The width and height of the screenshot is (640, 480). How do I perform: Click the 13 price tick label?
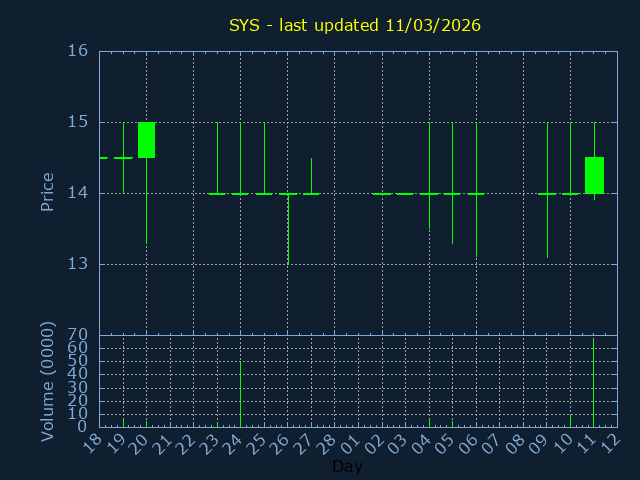click(78, 264)
